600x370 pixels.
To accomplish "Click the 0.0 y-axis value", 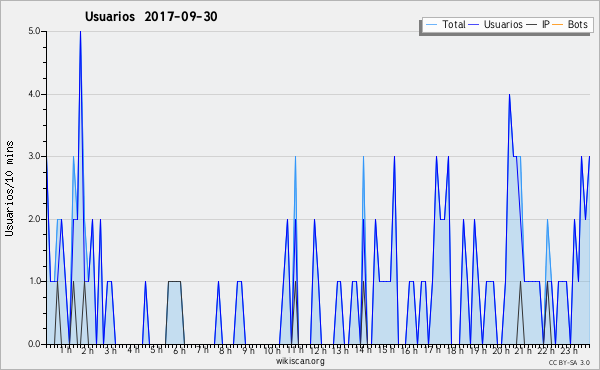I will [34, 344].
